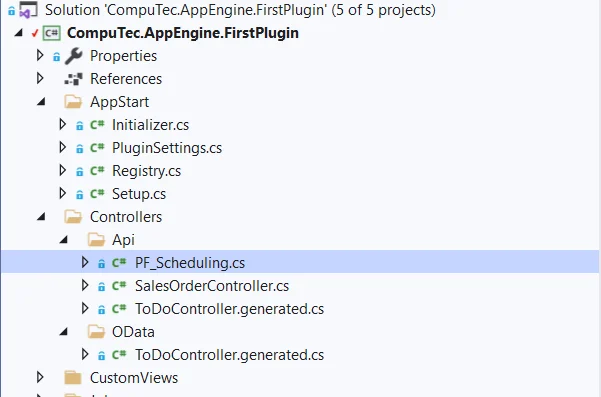Click the C# file icon beside Initializer.cs

(97, 125)
